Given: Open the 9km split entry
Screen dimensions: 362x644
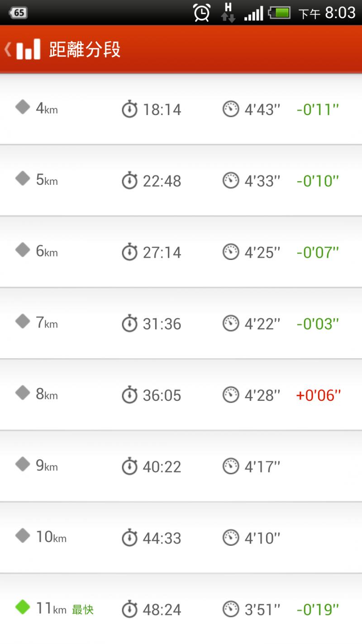Looking at the screenshot, I should pyautogui.click(x=181, y=466).
